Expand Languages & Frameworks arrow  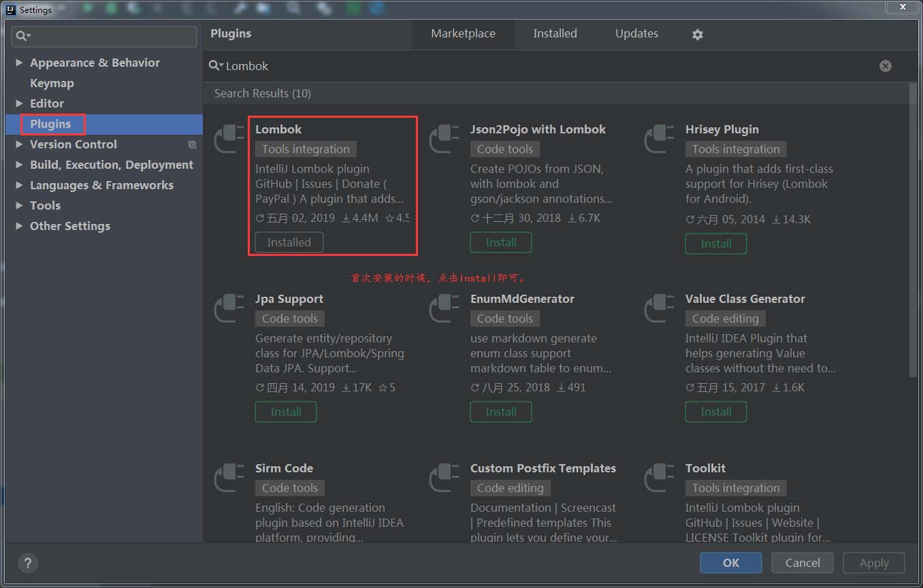[19, 185]
